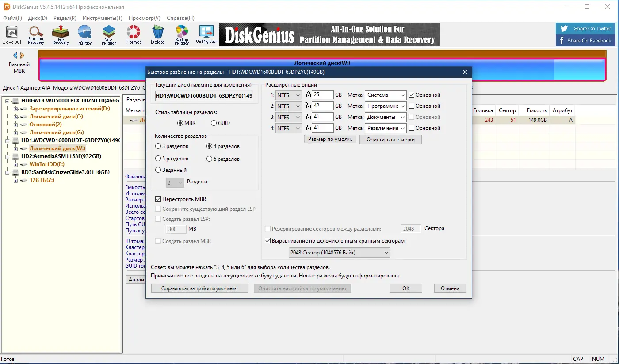Screen dimensions: 619x364
Task: Open the Диск(D) menu
Action: click(x=38, y=18)
